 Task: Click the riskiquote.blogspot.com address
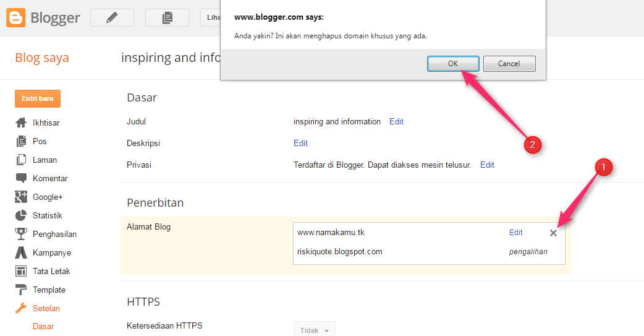point(340,251)
